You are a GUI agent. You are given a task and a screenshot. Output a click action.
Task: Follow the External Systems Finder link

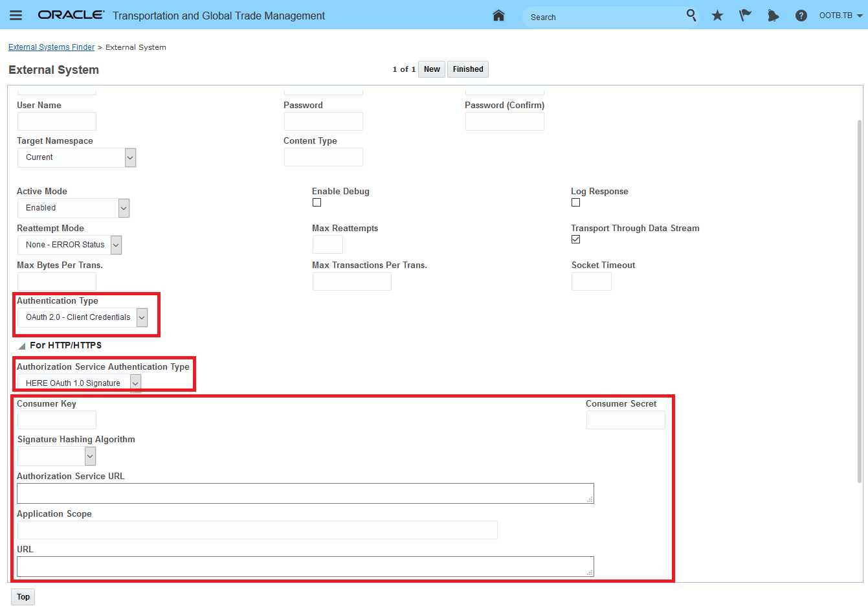[x=51, y=47]
